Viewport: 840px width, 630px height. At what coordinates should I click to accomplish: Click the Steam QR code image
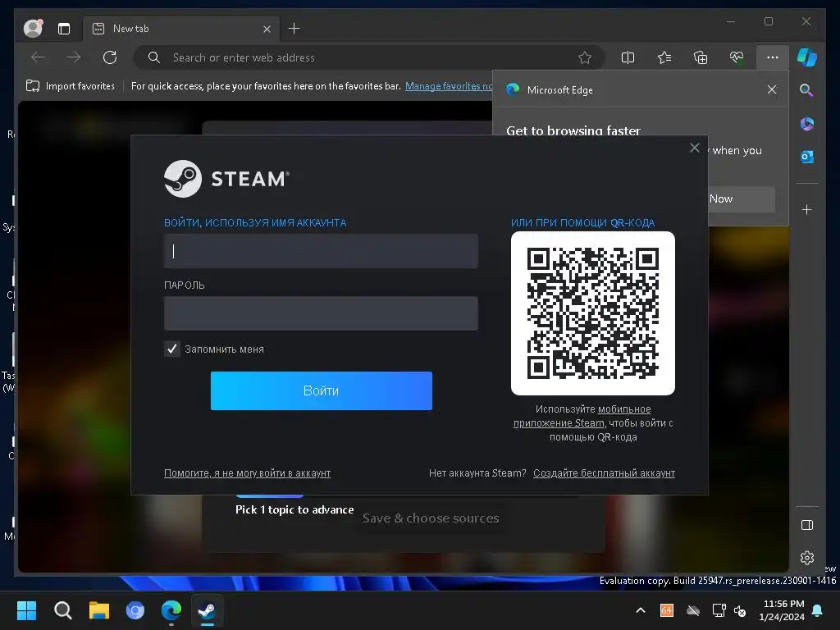[x=593, y=313]
